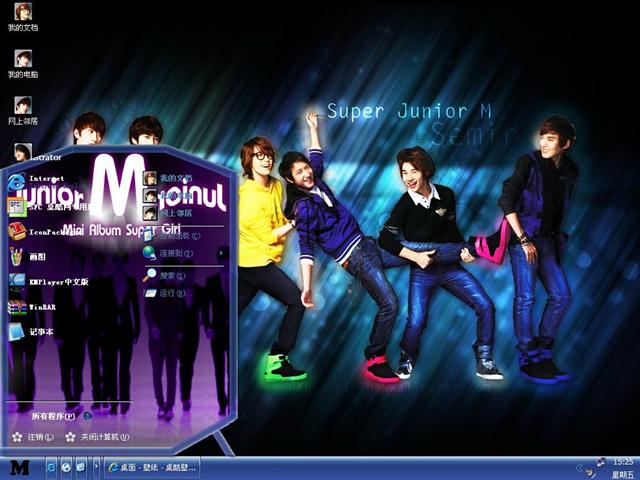This screenshot has height=480, width=640.
Task: Open 记事本 (Notepad) from the Start menu
Action: [x=31, y=332]
